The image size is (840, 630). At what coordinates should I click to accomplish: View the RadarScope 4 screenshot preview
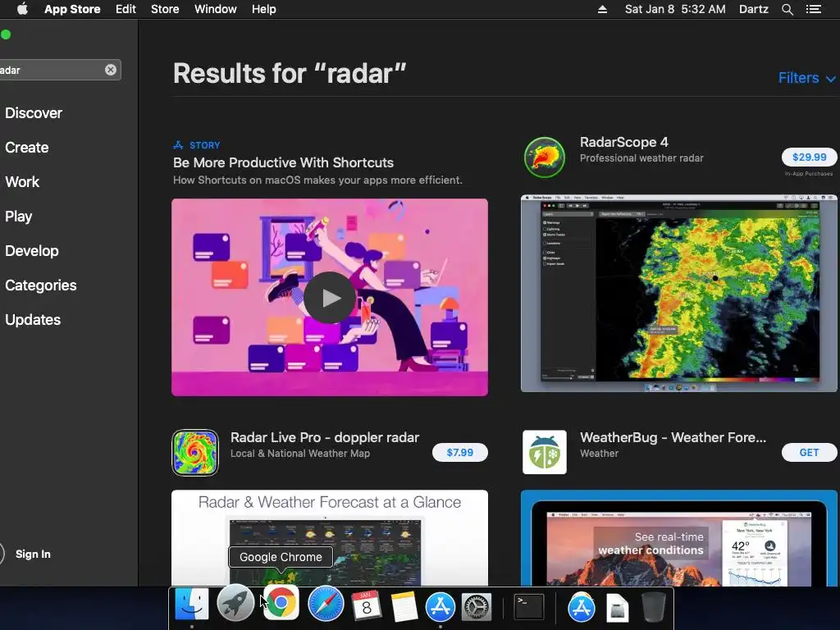[x=678, y=294]
